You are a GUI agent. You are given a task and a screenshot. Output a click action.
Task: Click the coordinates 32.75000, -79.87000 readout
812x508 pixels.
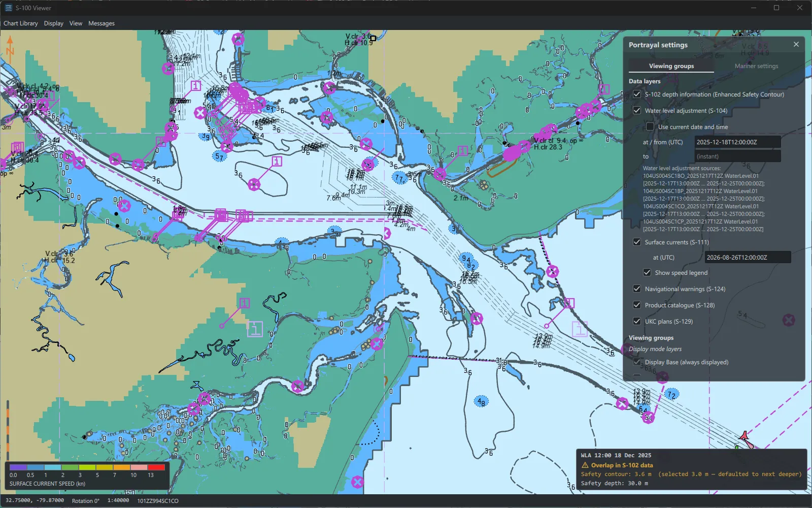[x=35, y=500]
